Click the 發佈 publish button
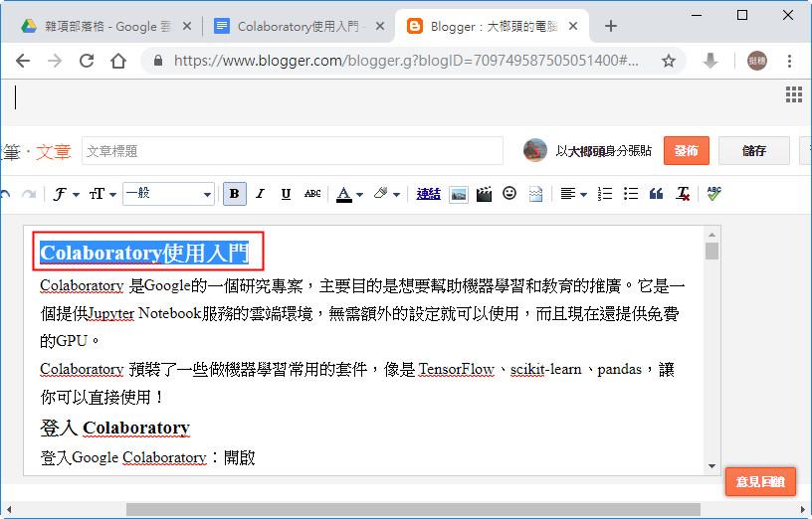 click(687, 150)
